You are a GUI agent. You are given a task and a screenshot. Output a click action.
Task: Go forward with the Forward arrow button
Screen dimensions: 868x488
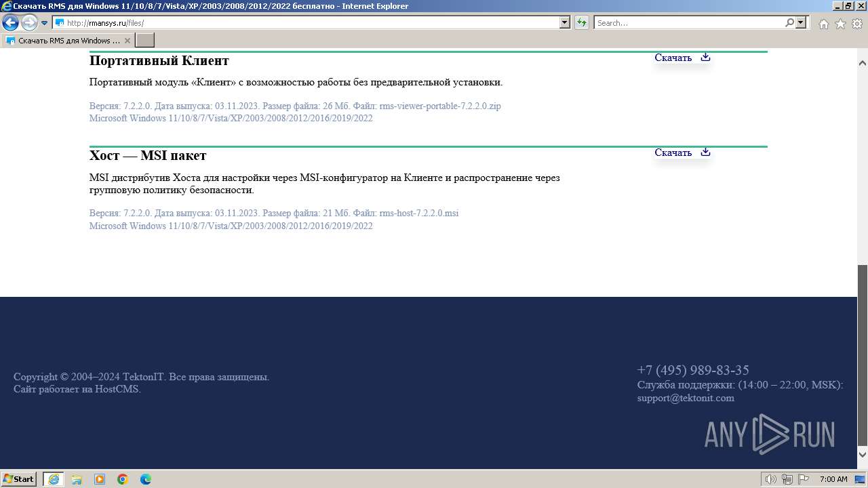pos(29,23)
